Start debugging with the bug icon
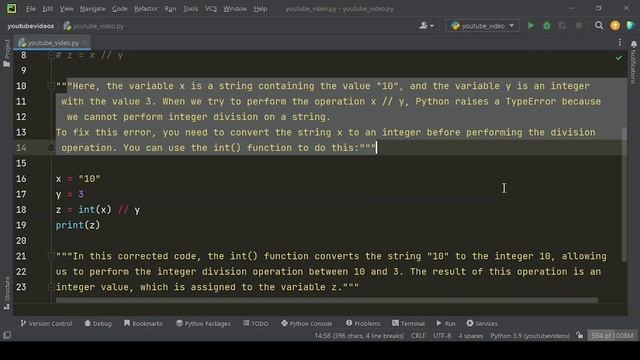This screenshot has height=360, width=640. [x=547, y=26]
